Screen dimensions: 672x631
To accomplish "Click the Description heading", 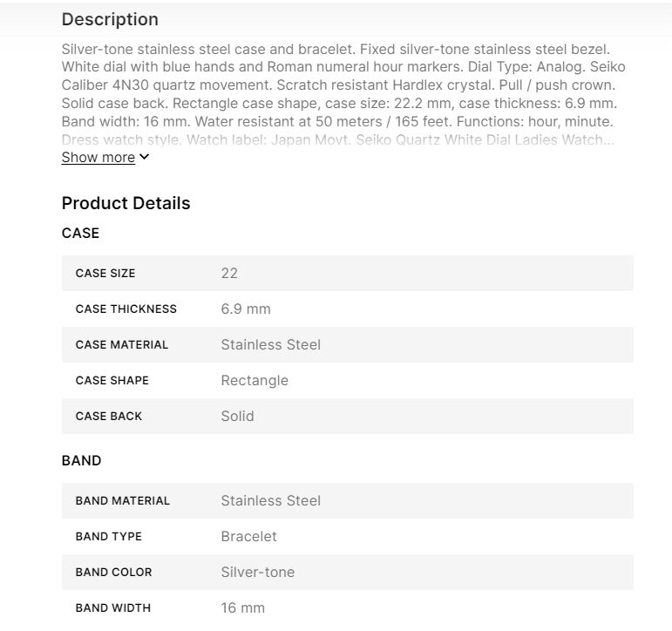I will click(110, 19).
